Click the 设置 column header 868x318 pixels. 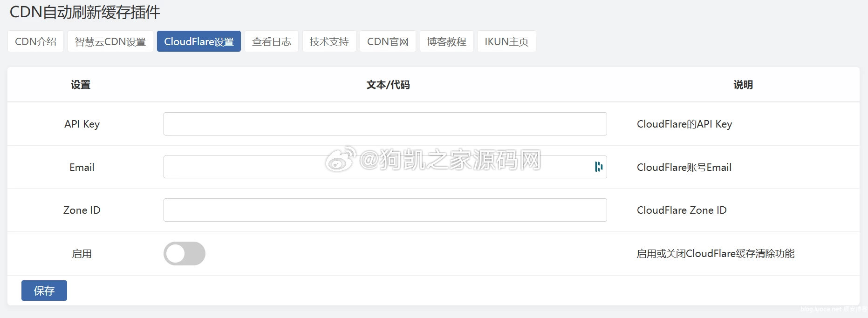81,85
